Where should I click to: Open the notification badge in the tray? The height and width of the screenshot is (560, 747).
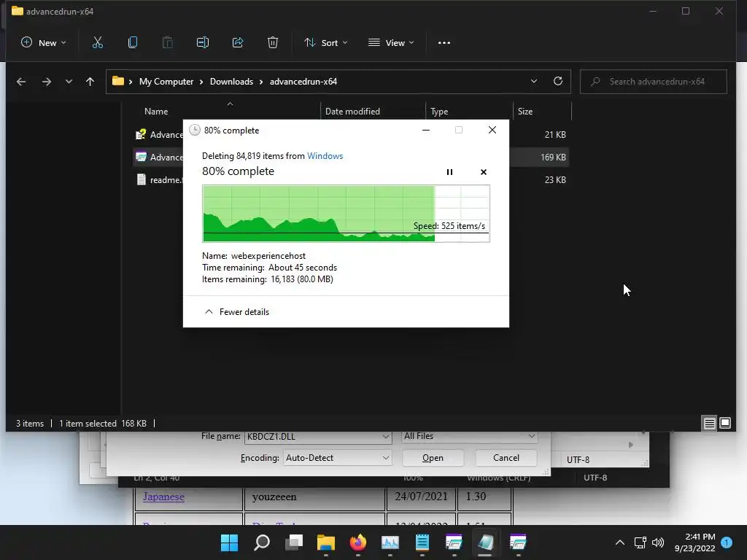pyautogui.click(x=727, y=542)
